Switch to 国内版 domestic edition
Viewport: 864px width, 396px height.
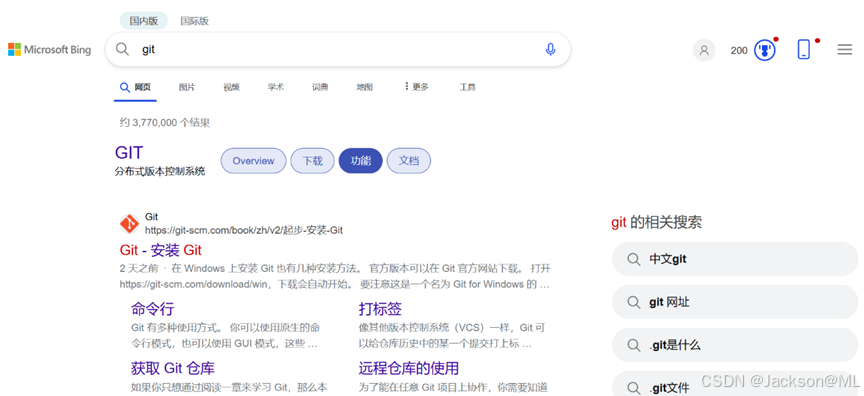(144, 21)
